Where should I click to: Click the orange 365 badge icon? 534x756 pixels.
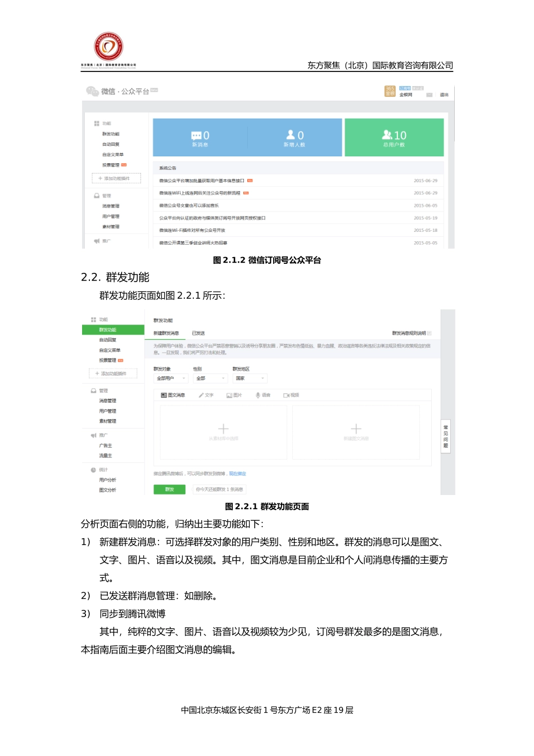click(x=390, y=91)
